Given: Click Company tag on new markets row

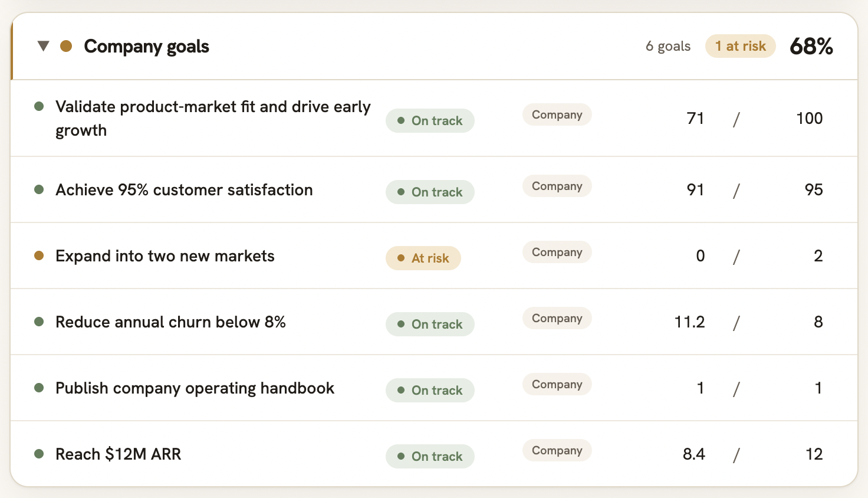Looking at the screenshot, I should (557, 252).
